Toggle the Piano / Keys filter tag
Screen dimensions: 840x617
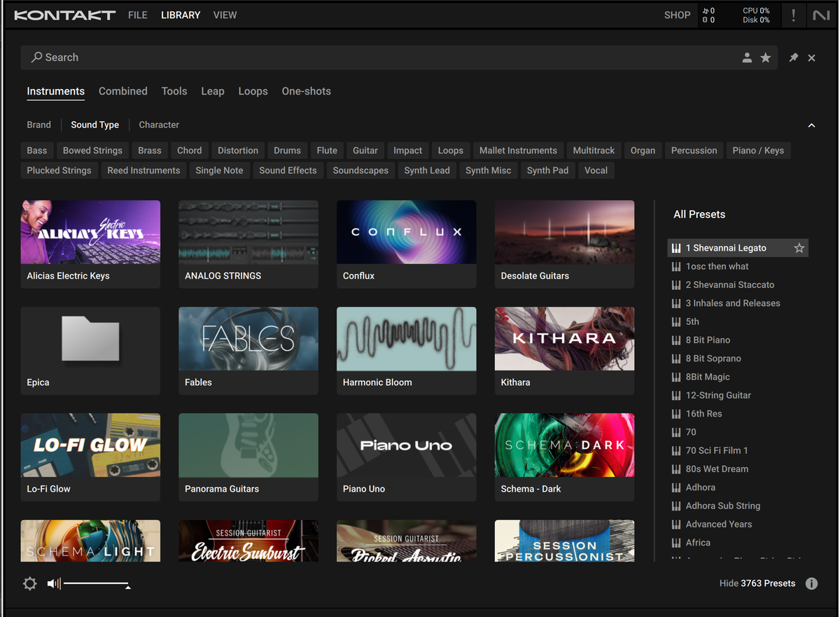pyautogui.click(x=758, y=151)
